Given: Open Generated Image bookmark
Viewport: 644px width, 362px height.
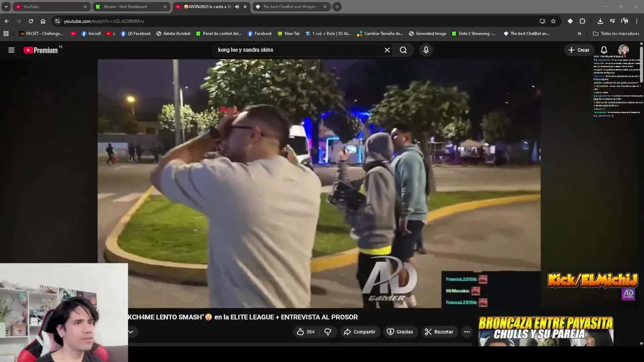Looking at the screenshot, I should pos(427,34).
